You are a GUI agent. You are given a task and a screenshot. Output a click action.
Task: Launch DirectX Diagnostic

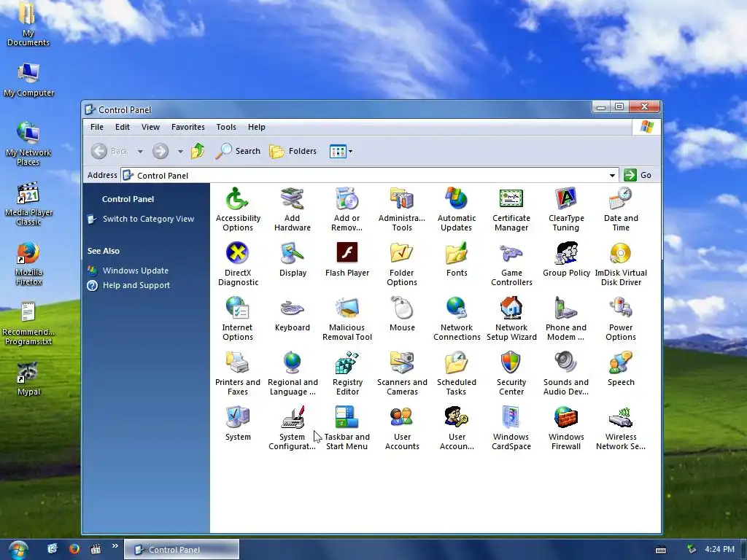pos(238,264)
